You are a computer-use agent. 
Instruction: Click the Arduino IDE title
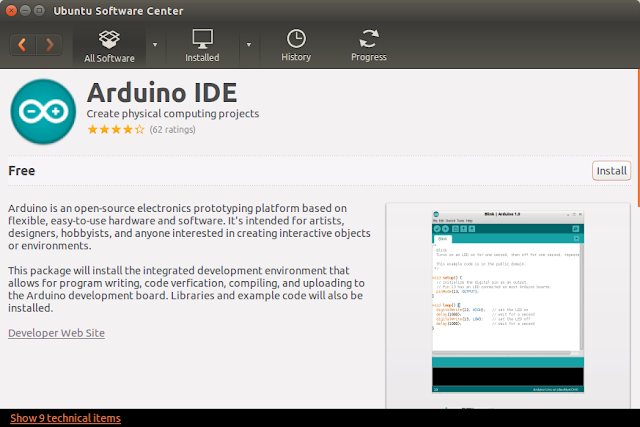coord(162,92)
